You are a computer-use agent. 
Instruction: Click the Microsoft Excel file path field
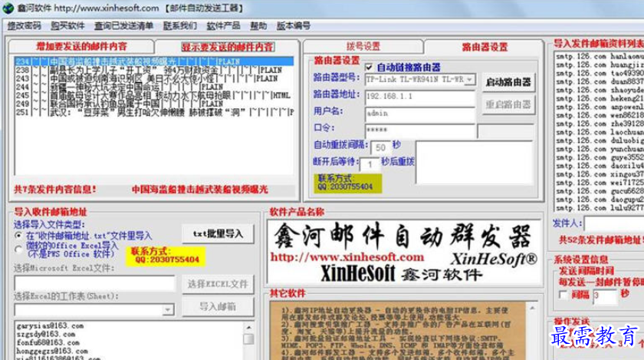point(94,283)
